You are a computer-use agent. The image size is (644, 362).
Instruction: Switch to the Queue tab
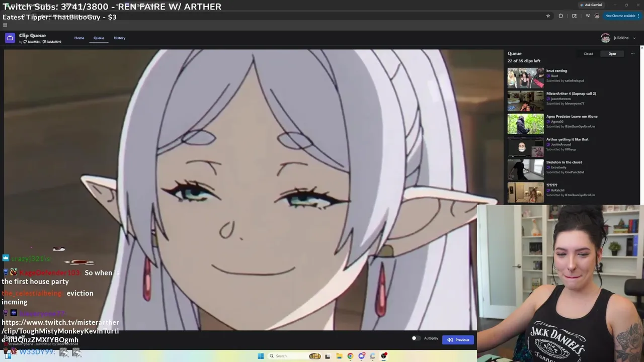click(x=99, y=38)
